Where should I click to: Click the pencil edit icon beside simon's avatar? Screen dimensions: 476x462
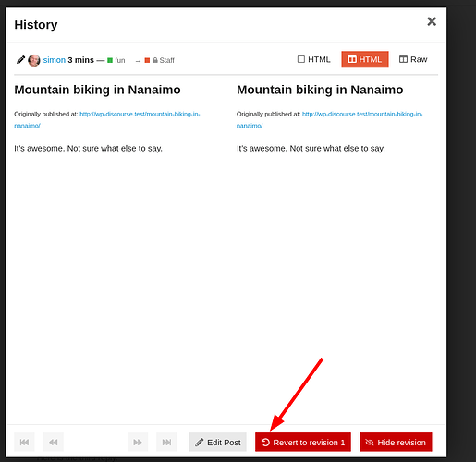tap(20, 60)
